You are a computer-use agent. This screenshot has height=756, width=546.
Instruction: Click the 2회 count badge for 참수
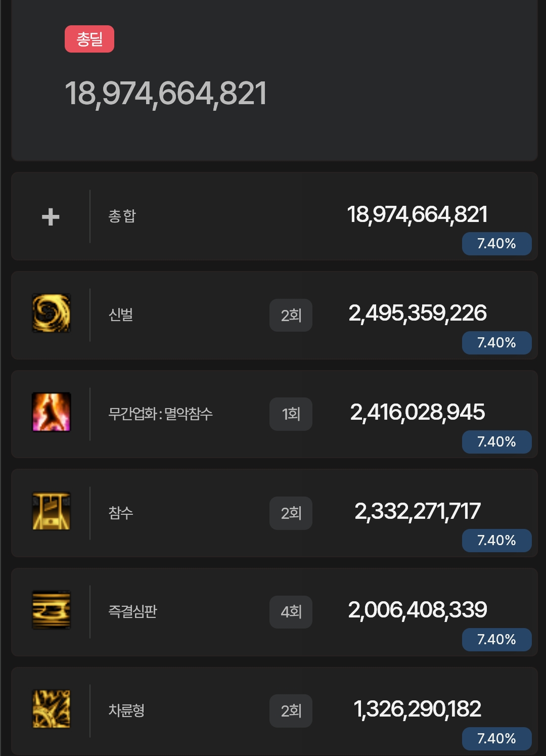point(291,513)
